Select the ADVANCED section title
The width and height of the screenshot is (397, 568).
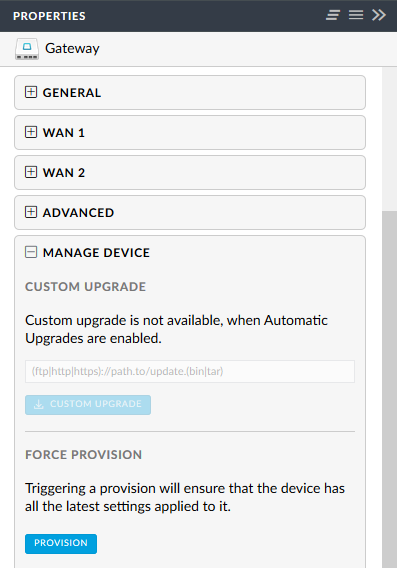78,213
